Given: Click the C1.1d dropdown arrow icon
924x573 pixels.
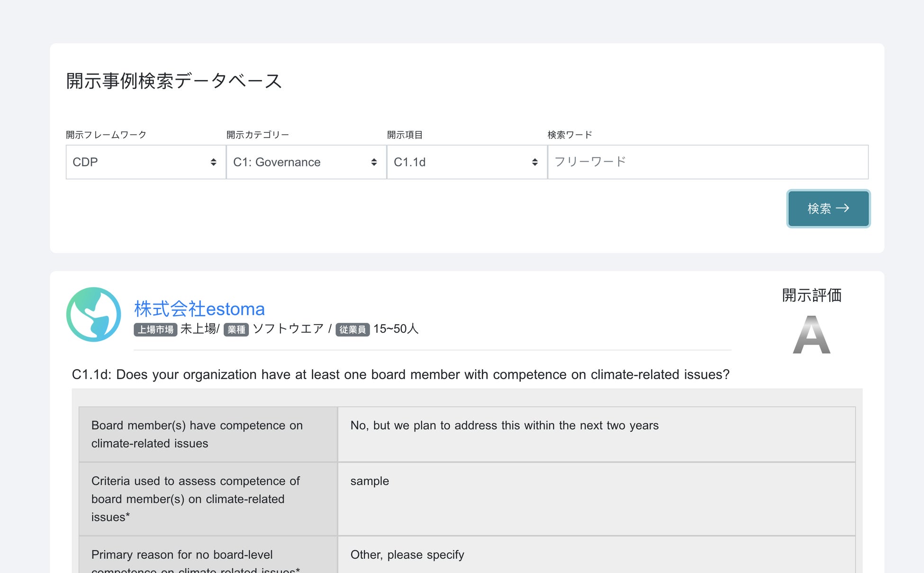Looking at the screenshot, I should (534, 162).
